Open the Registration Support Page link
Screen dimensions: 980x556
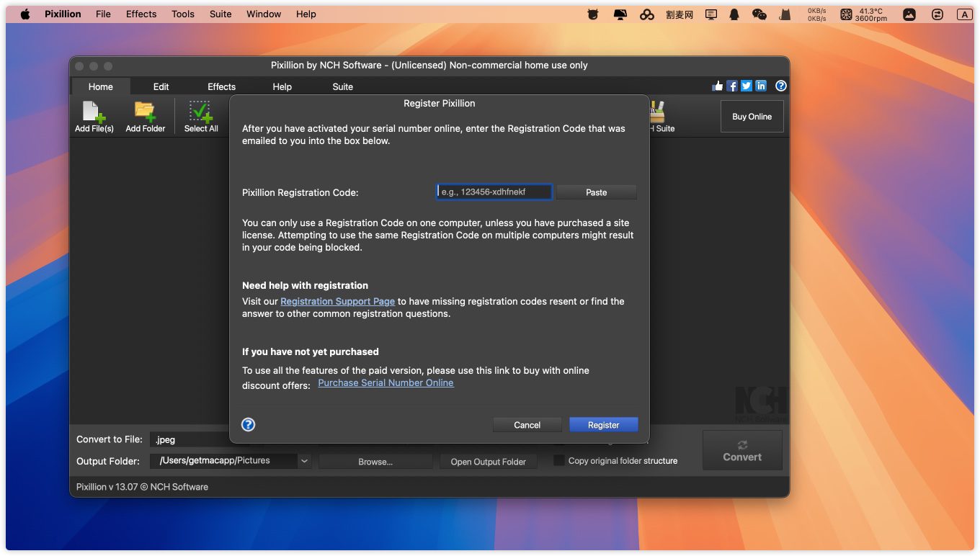pyautogui.click(x=337, y=301)
